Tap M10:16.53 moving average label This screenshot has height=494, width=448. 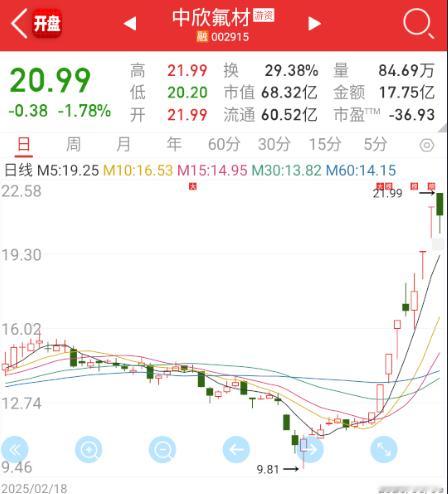(x=138, y=170)
